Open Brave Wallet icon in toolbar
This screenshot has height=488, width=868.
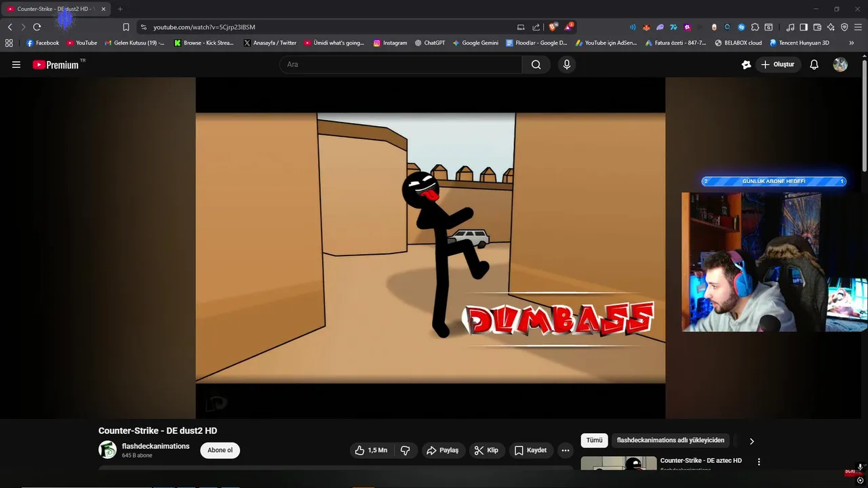coord(817,27)
